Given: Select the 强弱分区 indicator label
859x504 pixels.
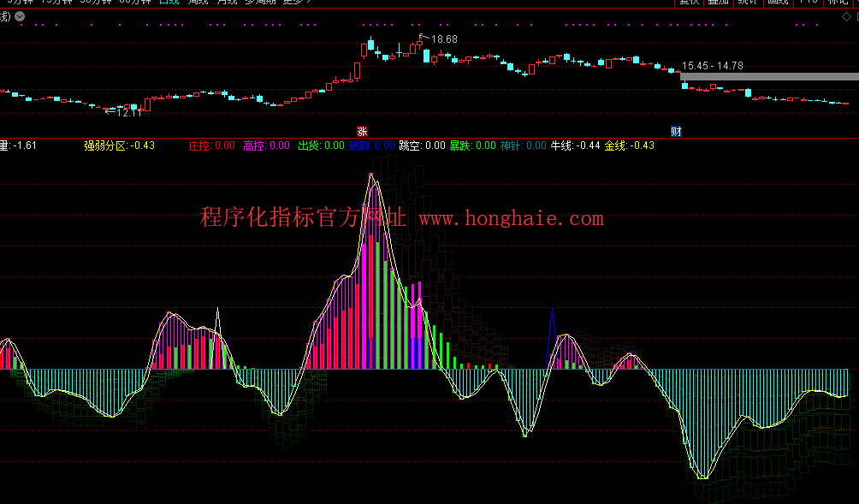Looking at the screenshot, I should tap(105, 145).
